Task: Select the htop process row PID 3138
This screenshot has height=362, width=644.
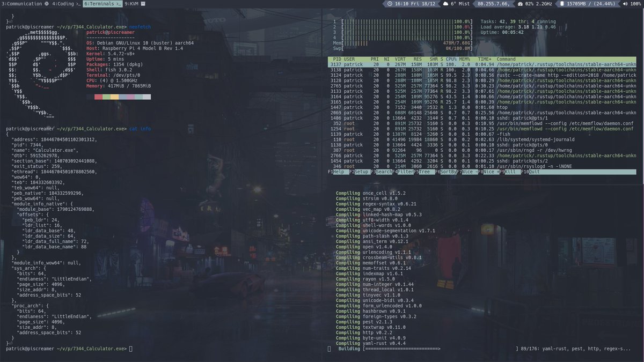Action: [482, 70]
